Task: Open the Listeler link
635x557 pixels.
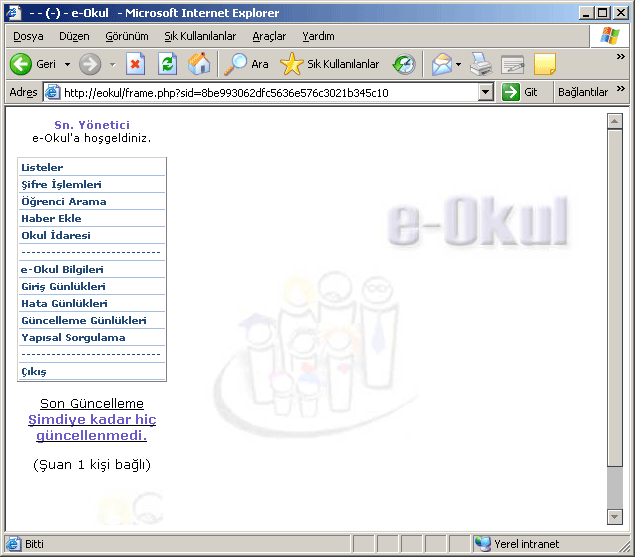Action: point(42,167)
